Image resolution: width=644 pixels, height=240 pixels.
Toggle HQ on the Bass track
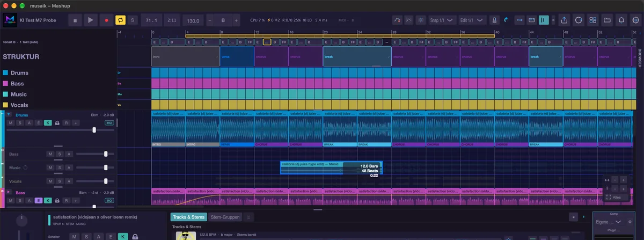tap(109, 200)
